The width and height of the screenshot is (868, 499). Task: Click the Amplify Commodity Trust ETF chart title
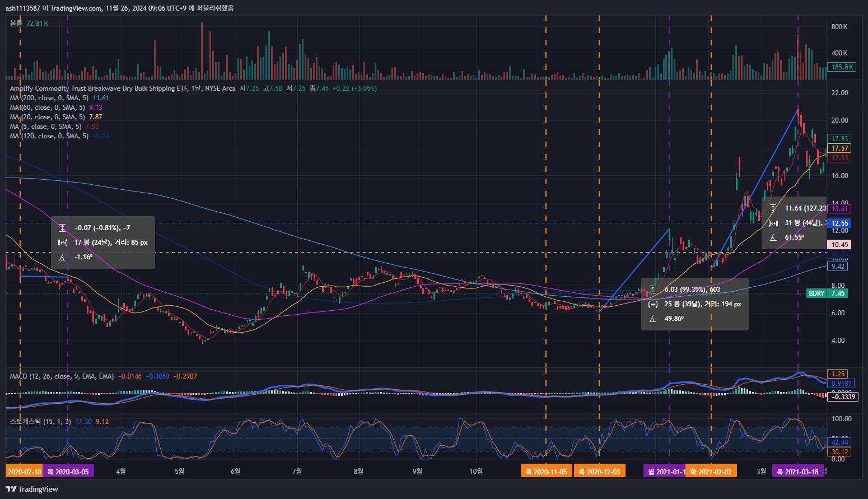(x=122, y=88)
